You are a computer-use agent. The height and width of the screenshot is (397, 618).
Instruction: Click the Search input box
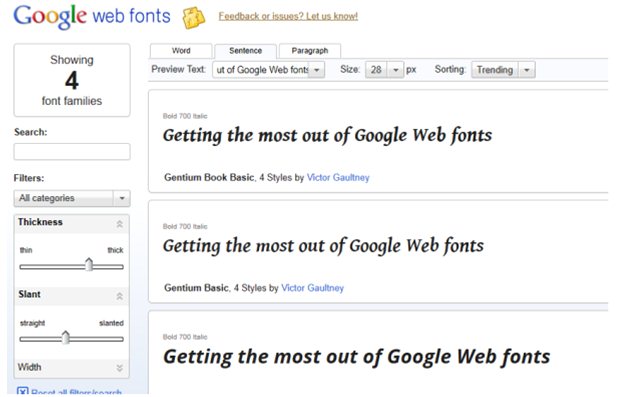point(72,152)
